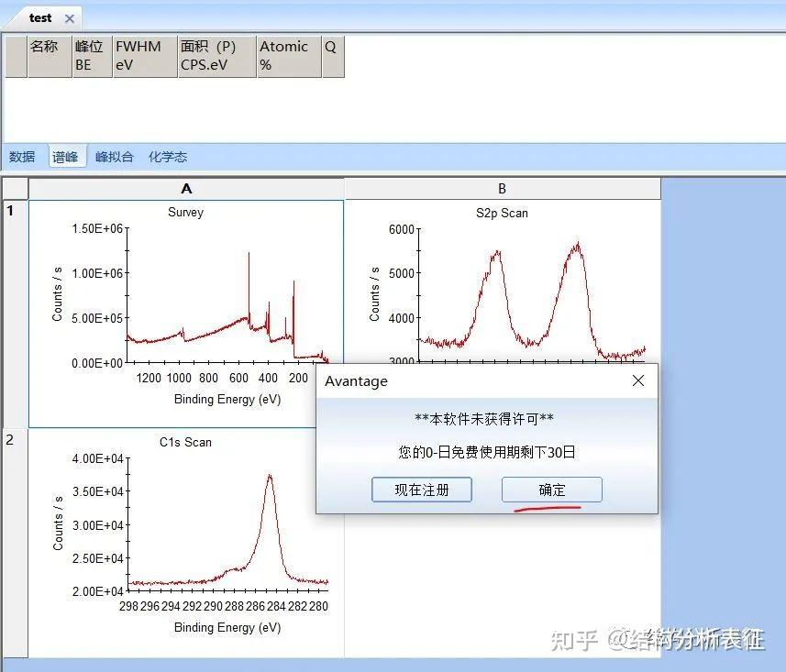The image size is (786, 672).
Task: Close the Avantage license dialog
Action: pos(638,380)
